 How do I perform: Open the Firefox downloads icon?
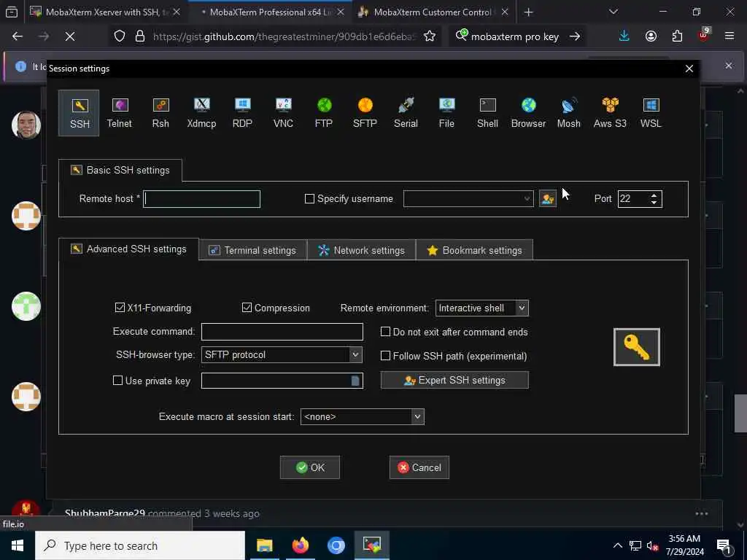pyautogui.click(x=624, y=36)
